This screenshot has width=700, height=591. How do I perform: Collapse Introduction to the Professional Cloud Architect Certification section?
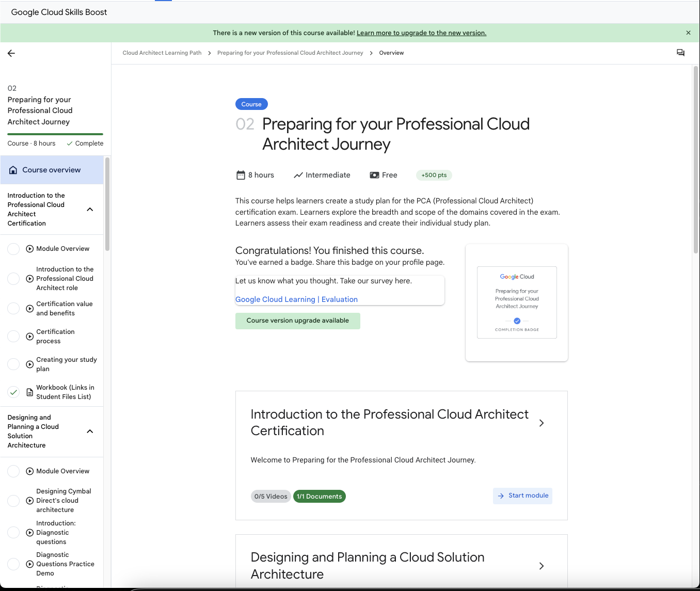coord(90,210)
